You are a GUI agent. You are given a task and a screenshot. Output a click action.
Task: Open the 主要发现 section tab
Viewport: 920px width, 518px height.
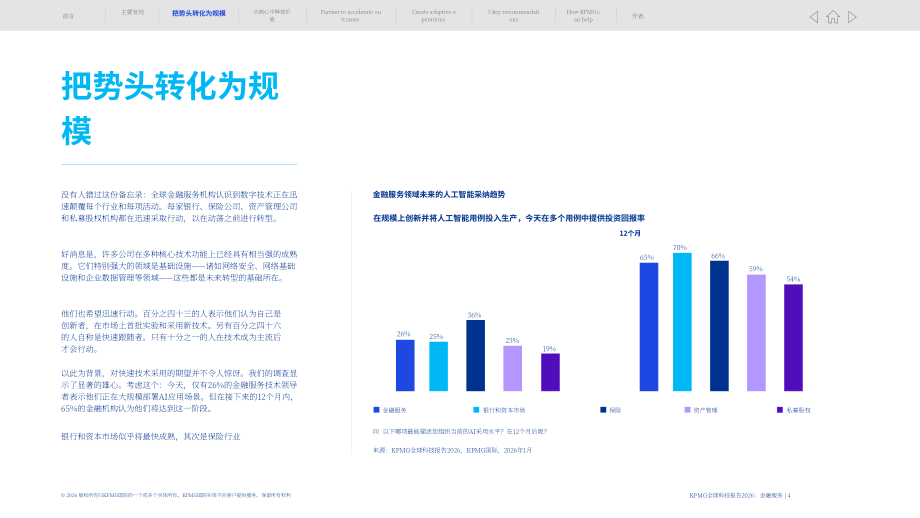(133, 12)
